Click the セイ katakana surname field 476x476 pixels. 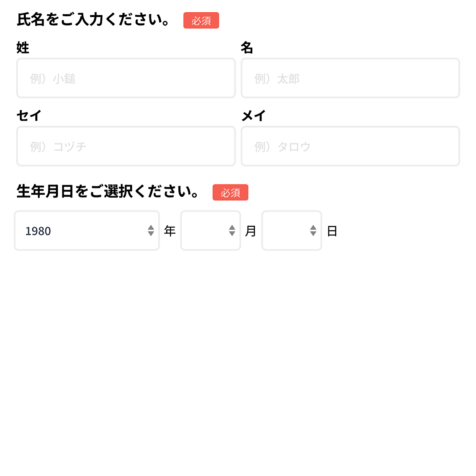pos(126,146)
